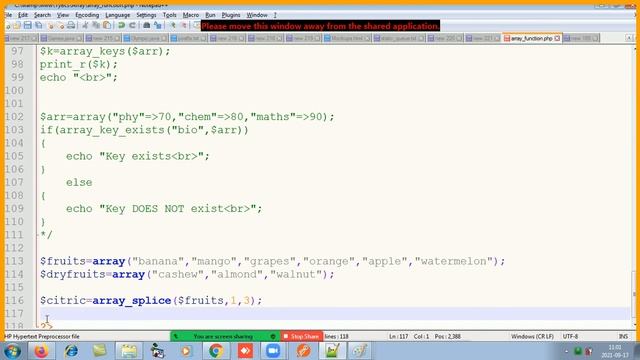Click the $dryfruits variable on line 114
Viewport: 640px width, 360px height.
[73, 274]
